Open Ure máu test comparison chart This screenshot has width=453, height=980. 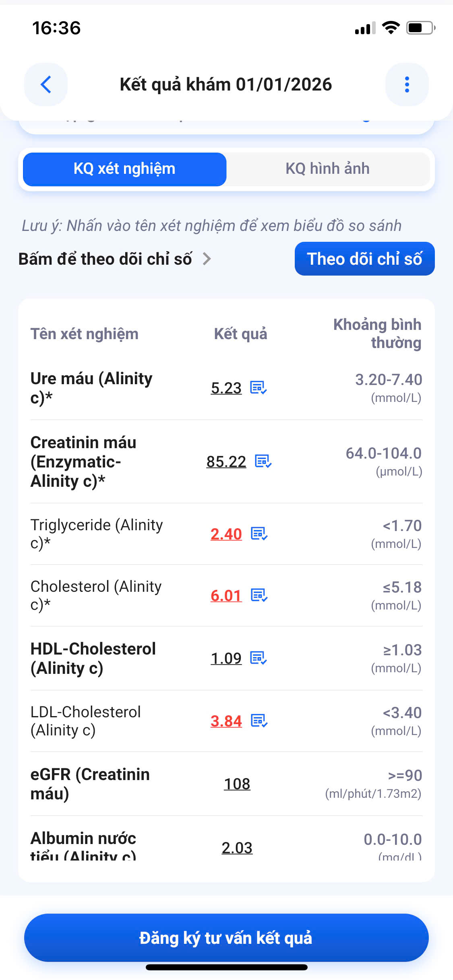point(91,388)
